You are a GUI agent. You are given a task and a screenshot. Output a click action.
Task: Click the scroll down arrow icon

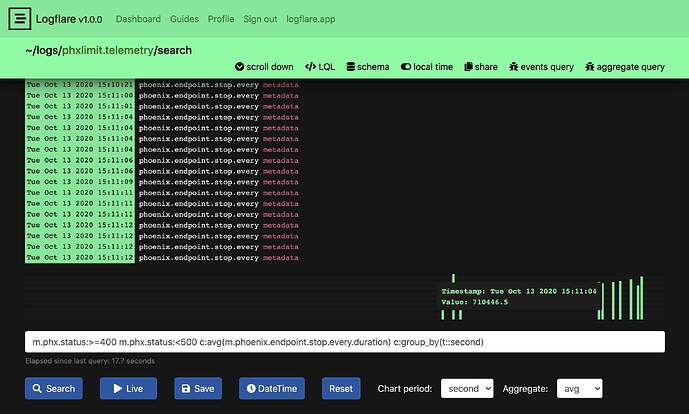[x=239, y=67]
